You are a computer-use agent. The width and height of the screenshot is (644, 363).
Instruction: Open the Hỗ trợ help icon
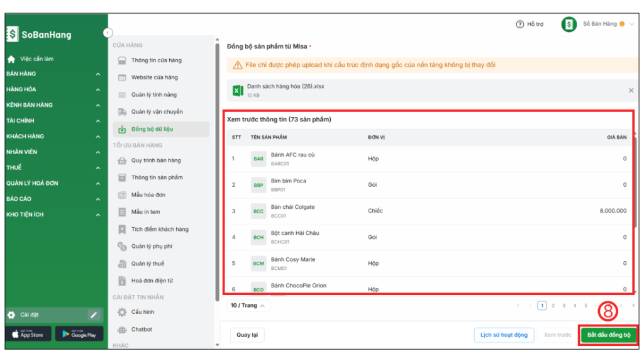pyautogui.click(x=520, y=24)
